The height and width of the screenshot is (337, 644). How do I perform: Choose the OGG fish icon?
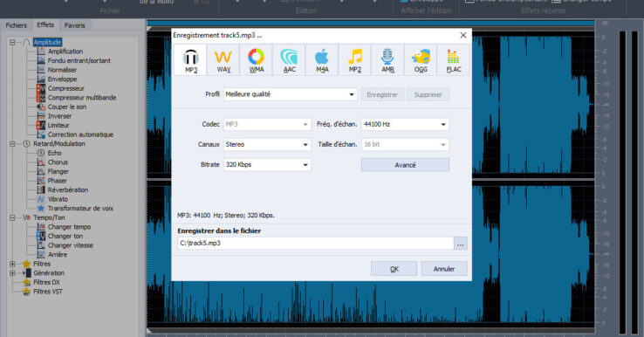(x=421, y=60)
